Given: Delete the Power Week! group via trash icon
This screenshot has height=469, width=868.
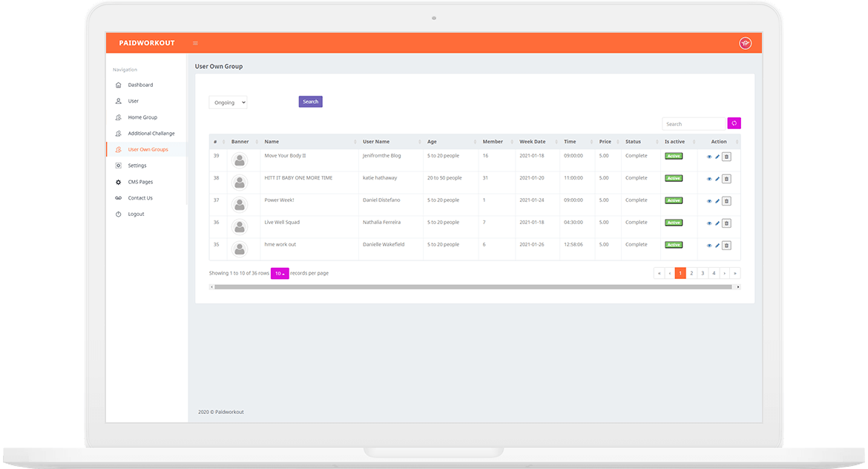Looking at the screenshot, I should pyautogui.click(x=726, y=201).
